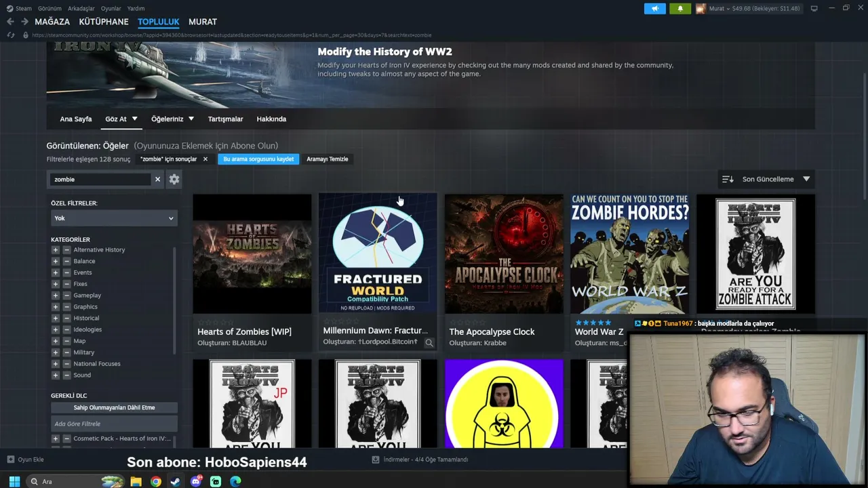Viewport: 868px width, 488px height.
Task: Open the TOPLULUK tab
Action: click(158, 22)
